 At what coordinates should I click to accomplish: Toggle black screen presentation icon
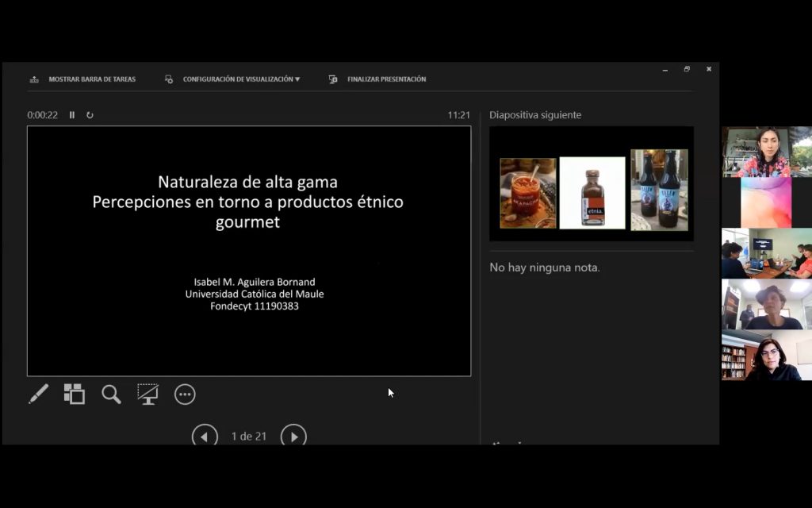point(147,394)
